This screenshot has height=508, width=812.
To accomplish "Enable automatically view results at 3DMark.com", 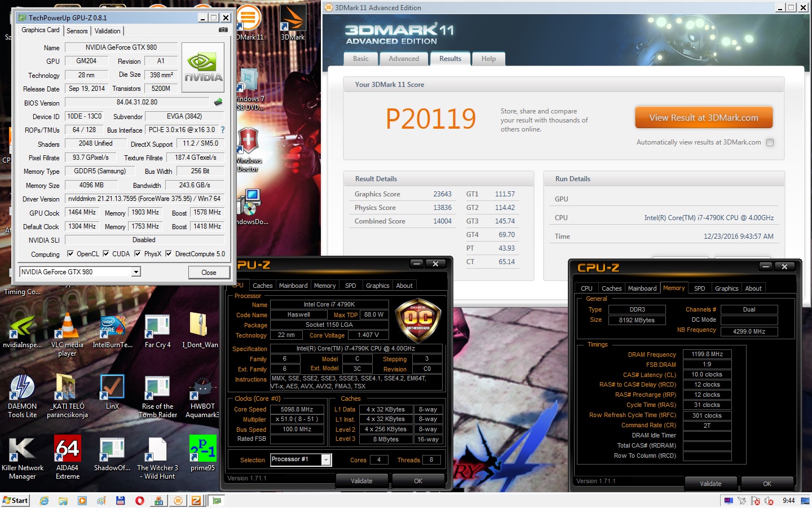I will [770, 142].
